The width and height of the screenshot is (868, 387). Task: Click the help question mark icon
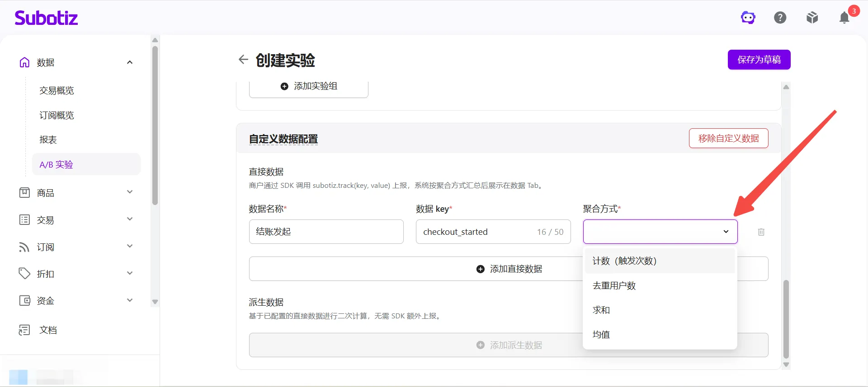[x=780, y=18]
